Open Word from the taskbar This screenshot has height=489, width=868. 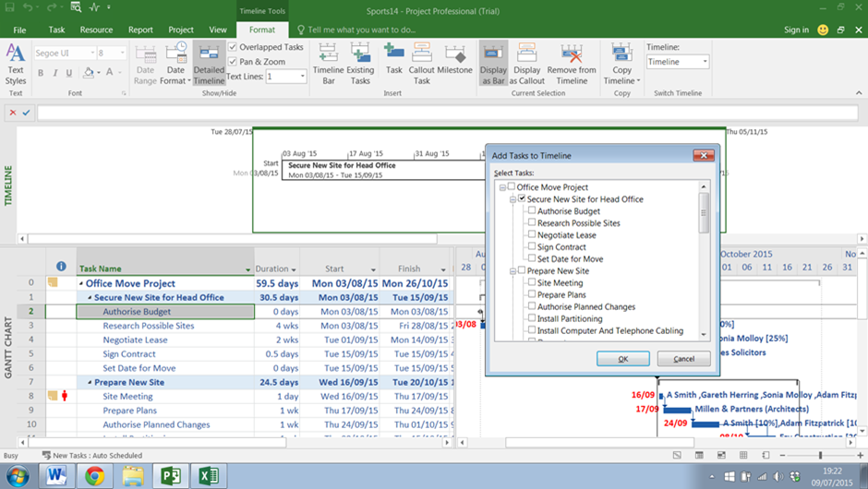tap(56, 476)
